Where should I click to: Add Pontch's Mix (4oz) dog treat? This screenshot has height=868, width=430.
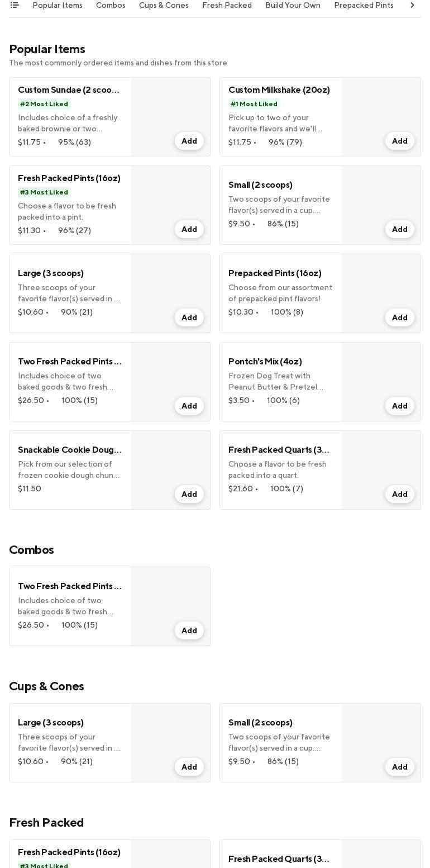tap(400, 406)
